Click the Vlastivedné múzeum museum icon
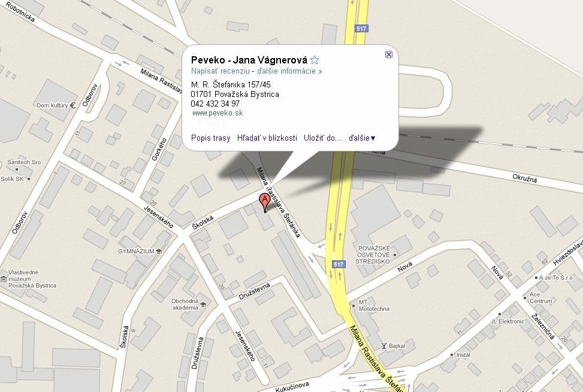 tap(4, 279)
